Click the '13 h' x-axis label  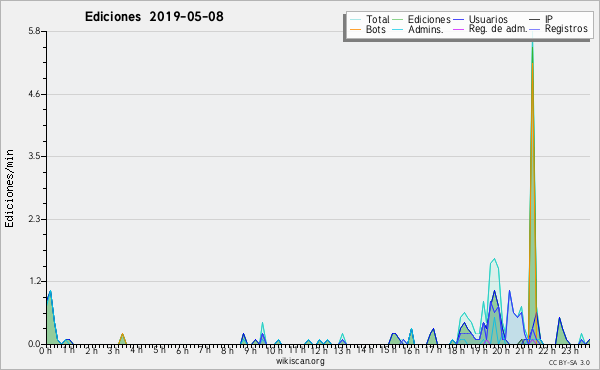(x=342, y=350)
